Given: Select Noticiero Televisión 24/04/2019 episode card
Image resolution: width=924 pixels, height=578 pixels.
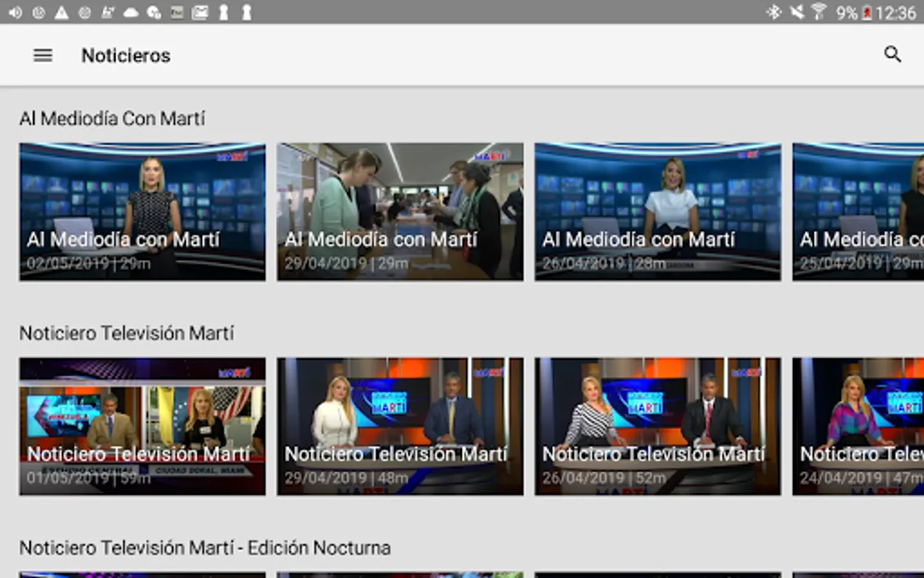Looking at the screenshot, I should coord(859,426).
